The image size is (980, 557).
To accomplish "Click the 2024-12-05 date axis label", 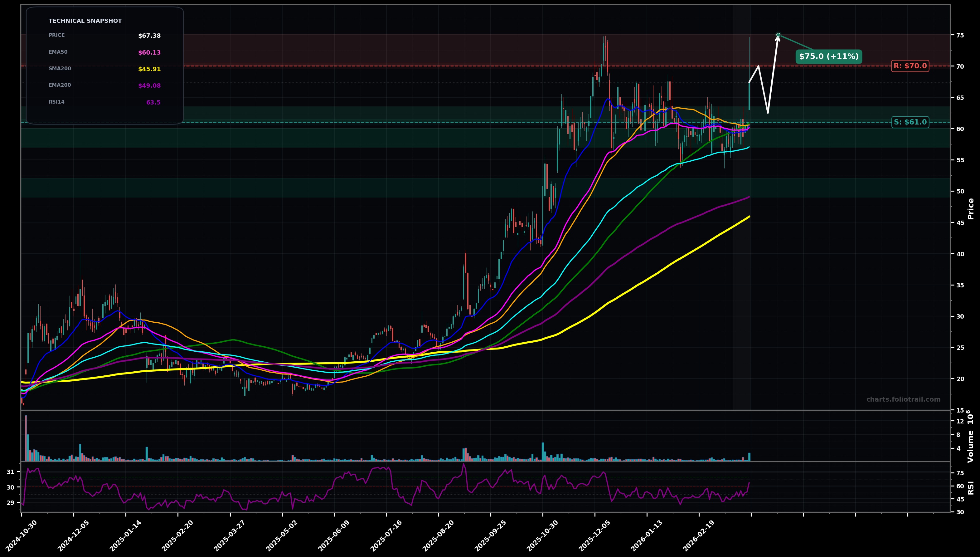I will click(x=73, y=535).
